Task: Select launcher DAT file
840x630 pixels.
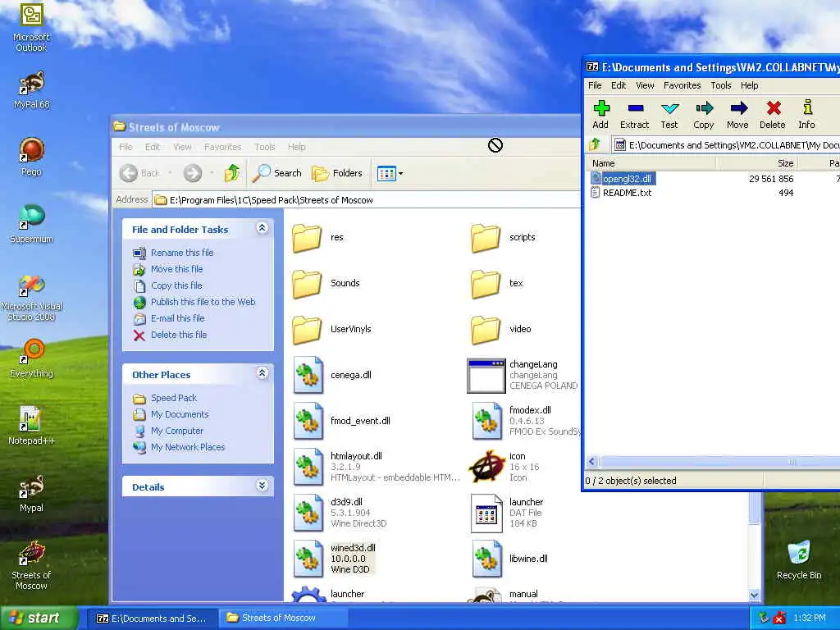Action: pyautogui.click(x=507, y=513)
